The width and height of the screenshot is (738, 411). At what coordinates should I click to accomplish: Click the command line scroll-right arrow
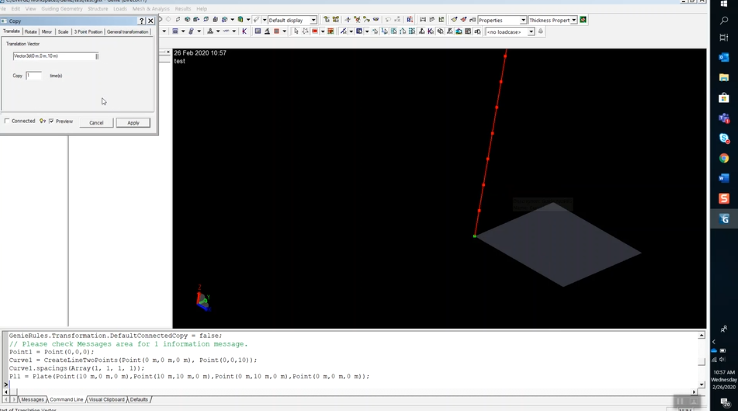pyautogui.click(x=694, y=392)
